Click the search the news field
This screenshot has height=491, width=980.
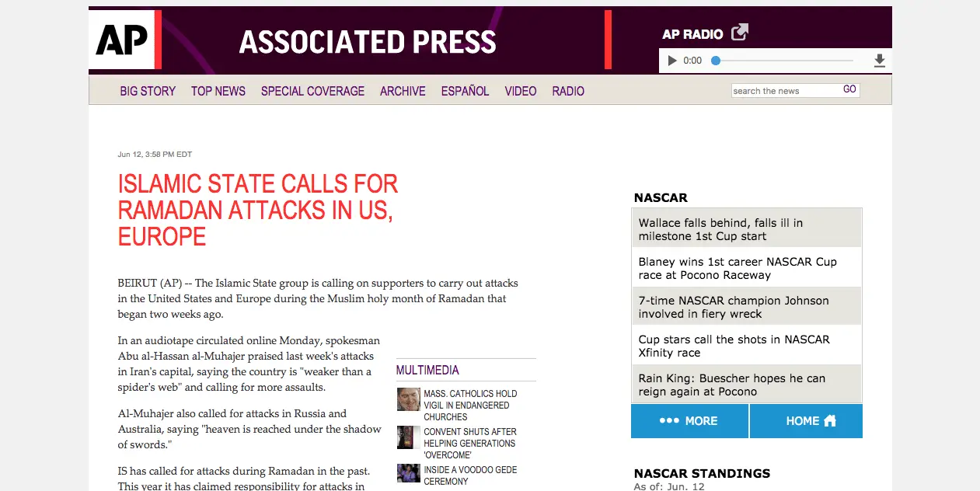click(x=785, y=91)
